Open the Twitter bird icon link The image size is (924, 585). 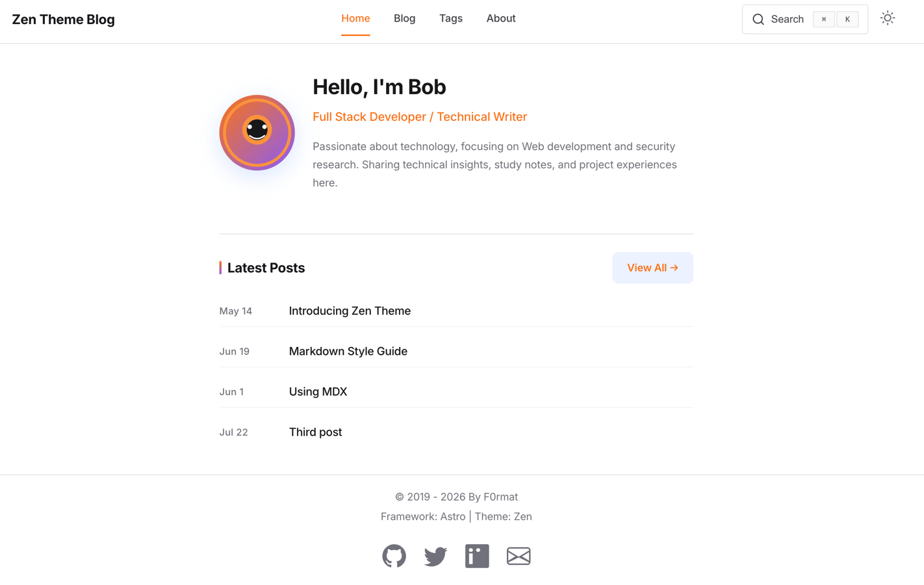[x=435, y=556]
